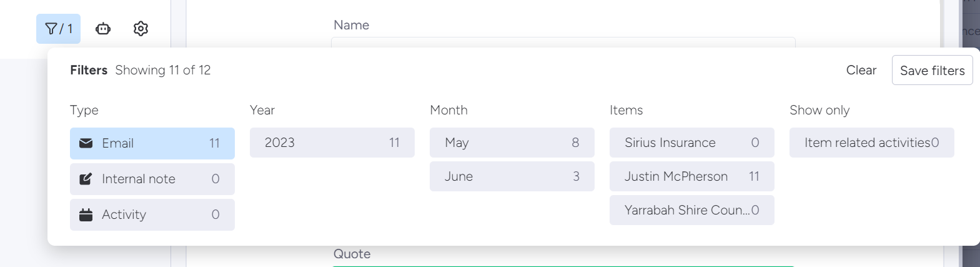Image resolution: width=980 pixels, height=267 pixels.
Task: Open the automations robot icon
Action: click(103, 29)
